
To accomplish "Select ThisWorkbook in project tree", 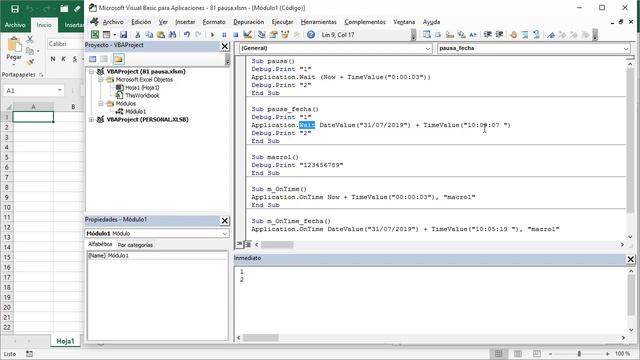I will coord(142,96).
